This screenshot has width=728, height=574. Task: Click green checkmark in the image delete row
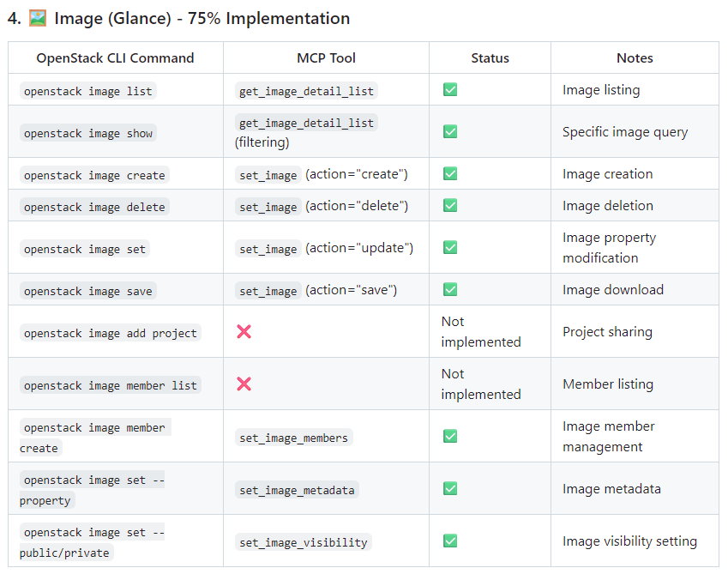click(x=450, y=205)
